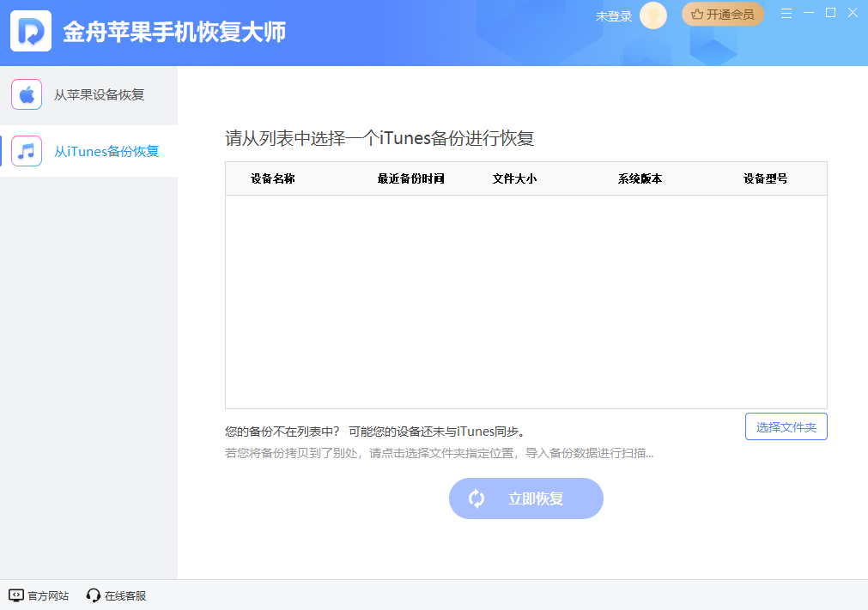Maximize the window
The image size is (868, 610).
(x=830, y=13)
